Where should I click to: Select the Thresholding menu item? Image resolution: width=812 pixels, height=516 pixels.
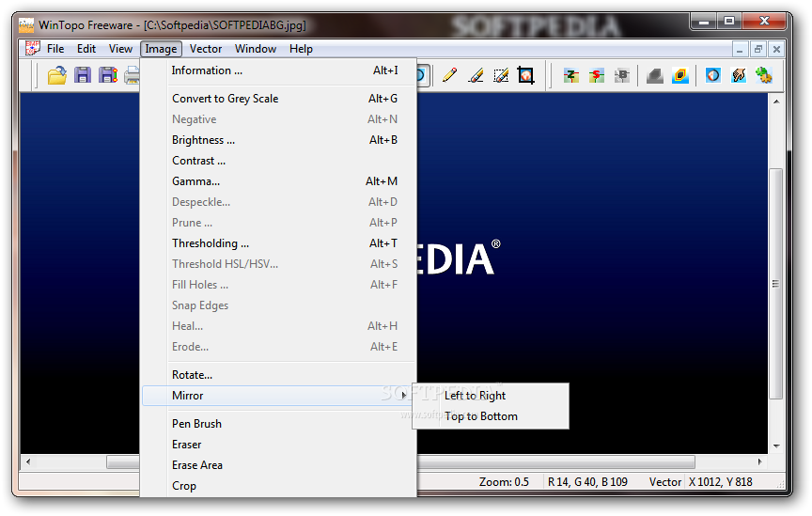[279, 243]
